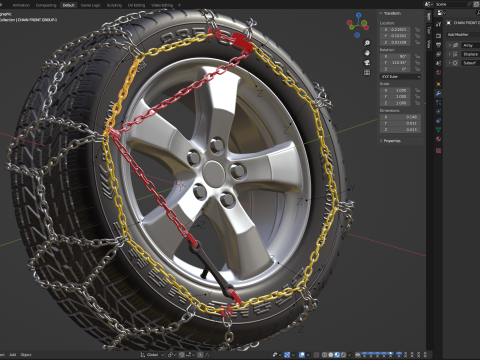Open the properties editor type dropdown
This screenshot has width=480, height=360.
(x=442, y=13)
